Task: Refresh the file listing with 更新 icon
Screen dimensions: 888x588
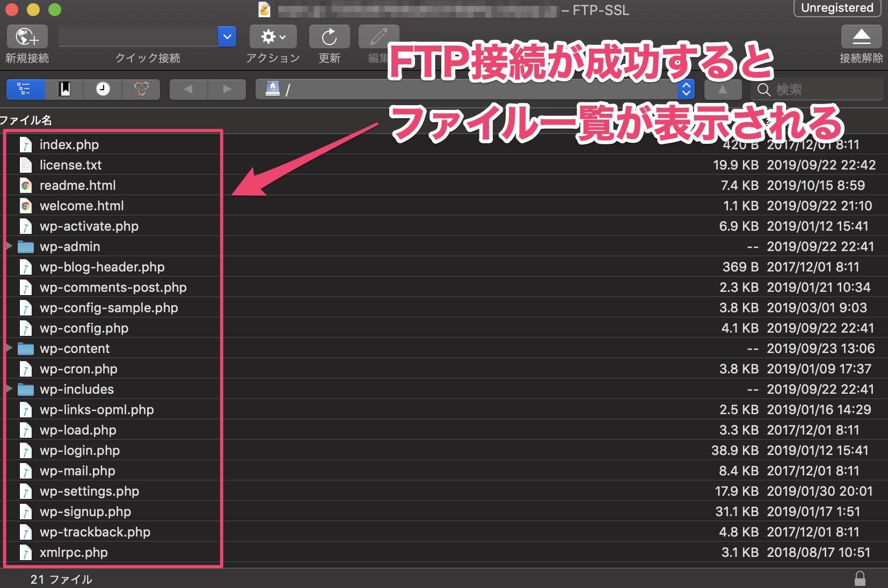Action: pos(329,36)
